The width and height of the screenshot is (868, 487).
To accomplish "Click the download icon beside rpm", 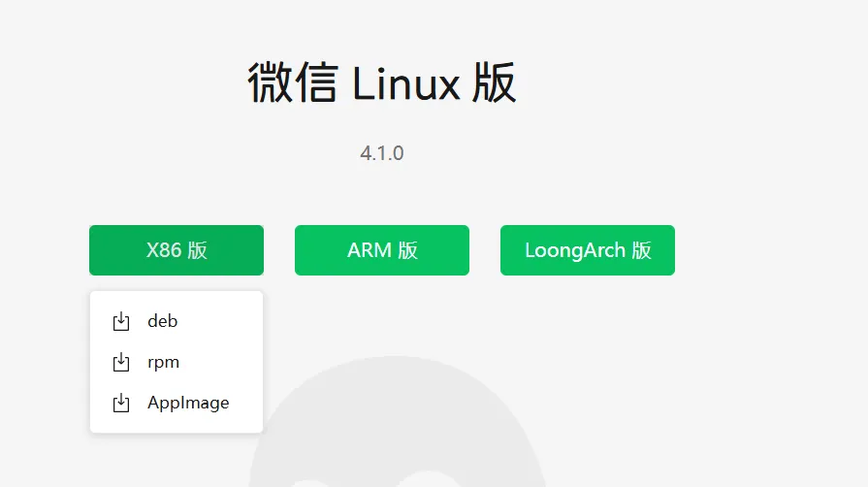I will pyautogui.click(x=121, y=363).
